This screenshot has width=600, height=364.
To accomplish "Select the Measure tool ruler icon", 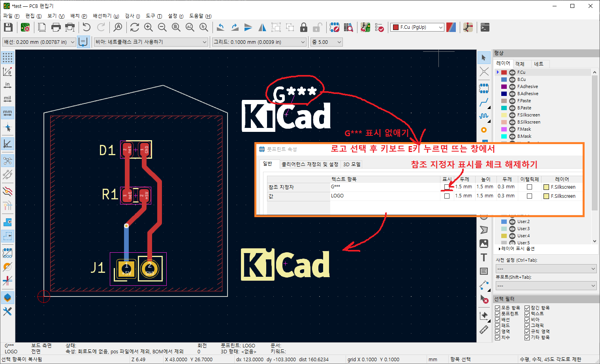I will [484, 330].
